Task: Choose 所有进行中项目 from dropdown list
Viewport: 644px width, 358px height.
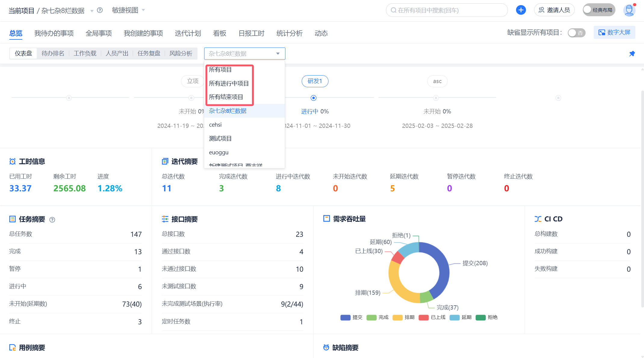Action: 229,83
